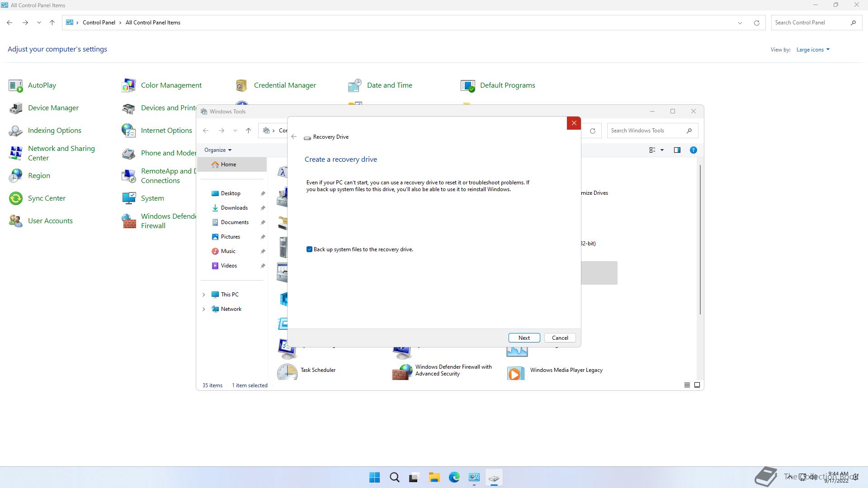Switch to Control Panel taskbar icon

(x=474, y=478)
